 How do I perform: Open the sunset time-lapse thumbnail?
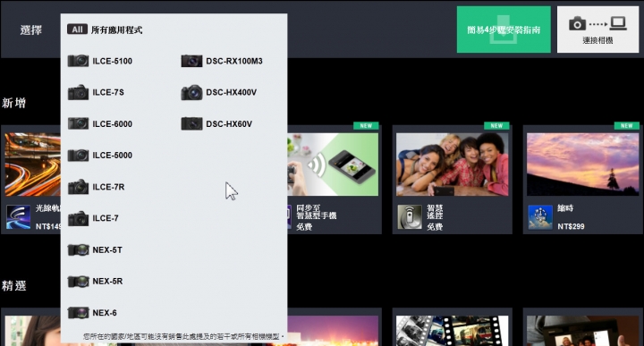coord(583,165)
